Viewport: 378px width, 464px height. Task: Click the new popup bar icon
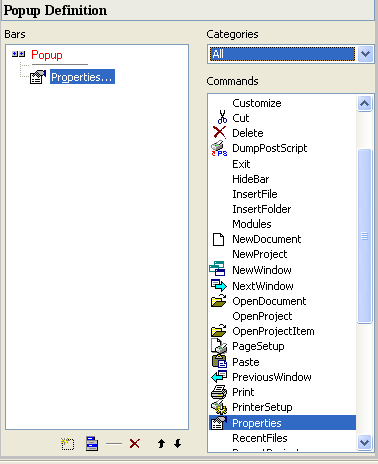click(68, 444)
